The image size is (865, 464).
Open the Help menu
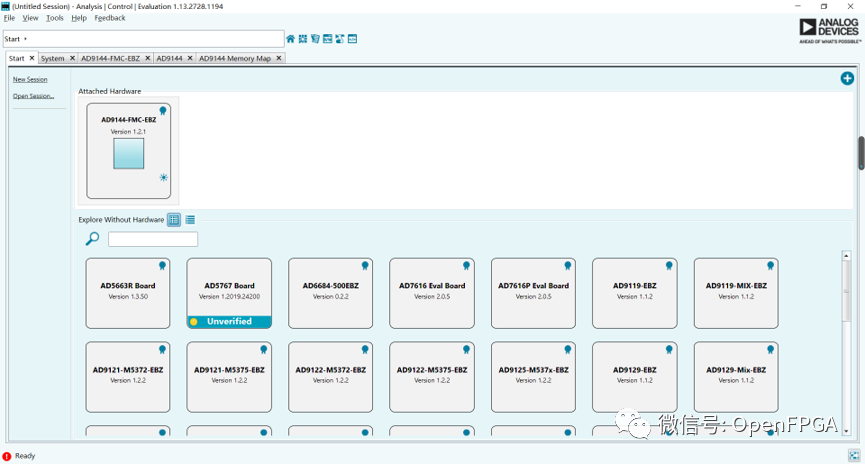click(x=79, y=18)
